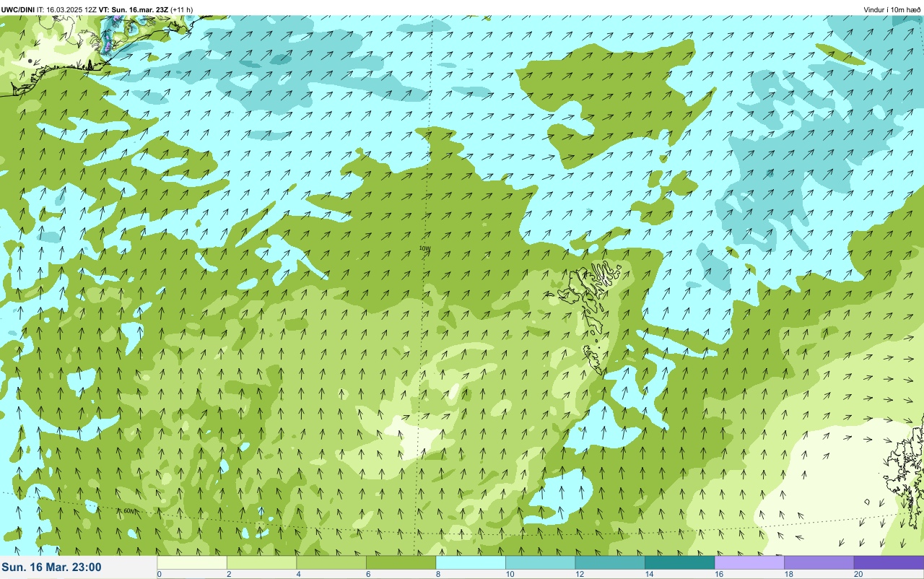Click the teal 12–14 legend swatch

point(610,562)
